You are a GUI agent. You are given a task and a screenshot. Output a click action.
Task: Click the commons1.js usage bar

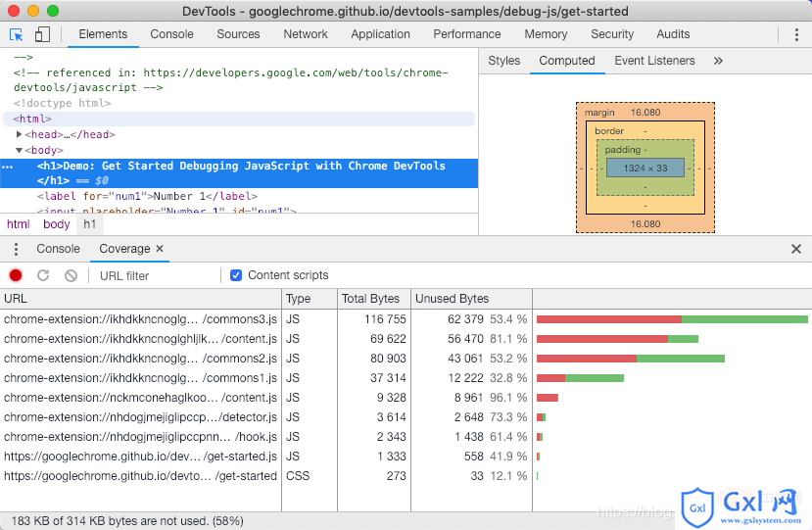point(580,378)
